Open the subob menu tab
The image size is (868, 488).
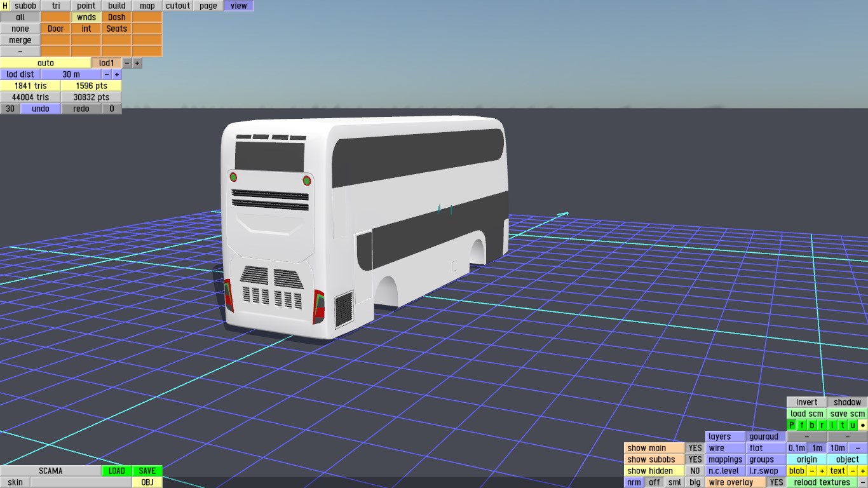pyautogui.click(x=25, y=6)
